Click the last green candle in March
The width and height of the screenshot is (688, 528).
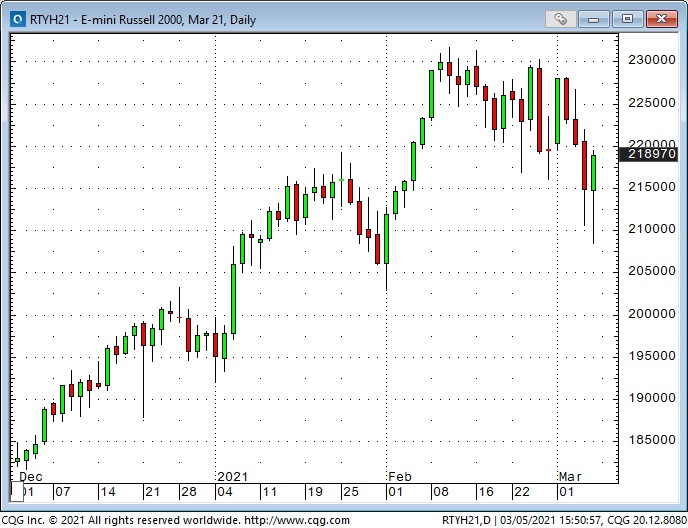[594, 173]
